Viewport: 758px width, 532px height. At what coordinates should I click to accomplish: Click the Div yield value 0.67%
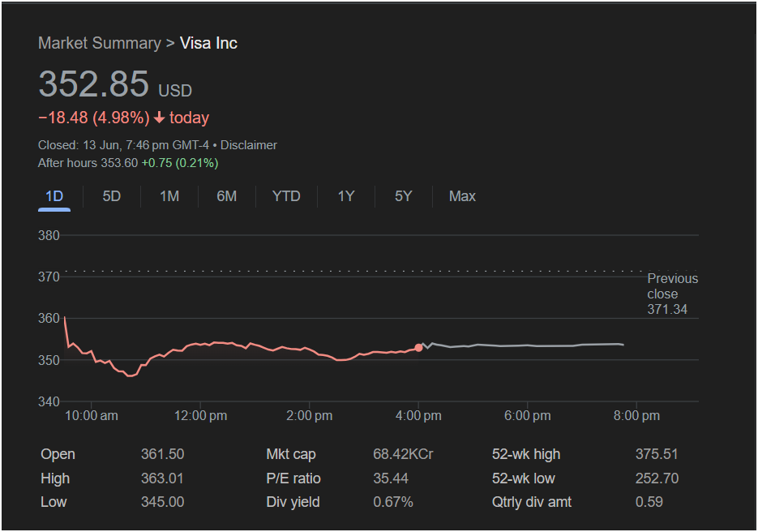(393, 502)
